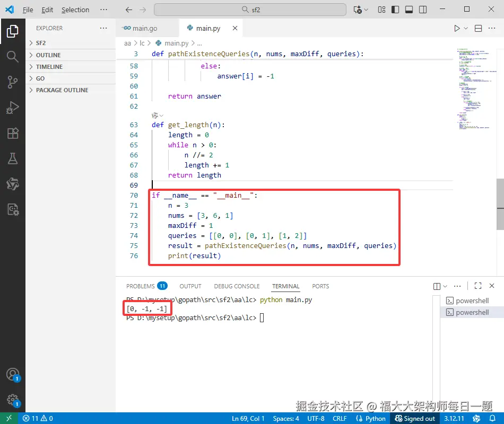The width and height of the screenshot is (504, 424).
Task: Go back using the left arrow
Action: coord(128,10)
